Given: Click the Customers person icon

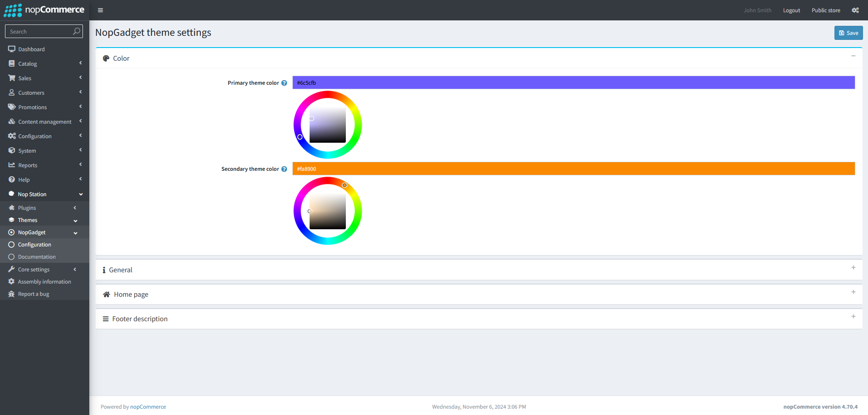Looking at the screenshot, I should tap(12, 92).
